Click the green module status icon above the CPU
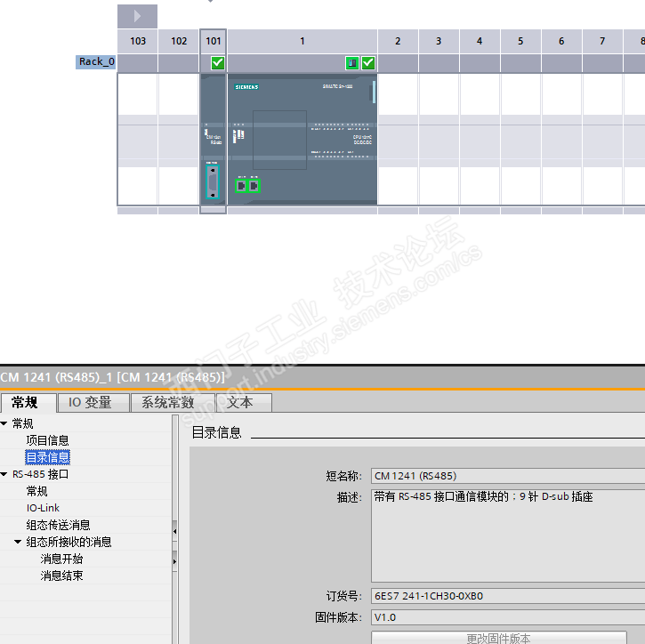The height and width of the screenshot is (644, 645). click(x=352, y=63)
